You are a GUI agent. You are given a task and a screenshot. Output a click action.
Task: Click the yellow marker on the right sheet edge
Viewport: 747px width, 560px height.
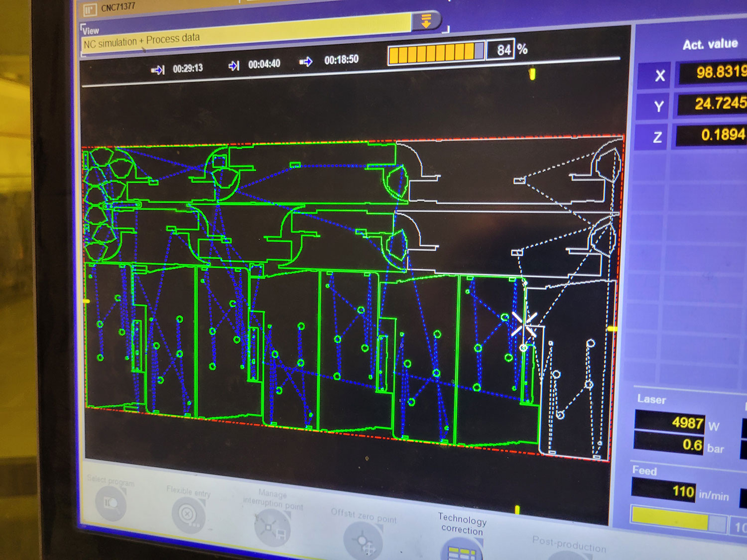[613, 329]
